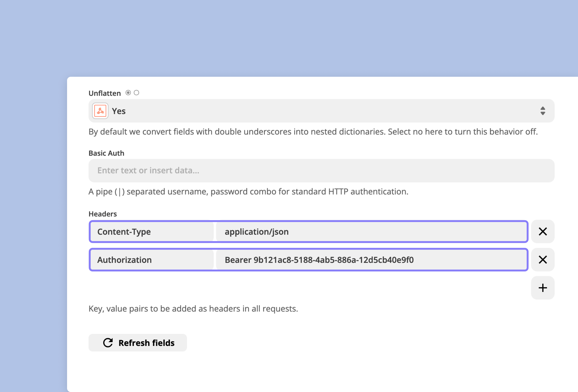
Task: Click the double underscores help text under Unflatten
Action: [x=313, y=131]
